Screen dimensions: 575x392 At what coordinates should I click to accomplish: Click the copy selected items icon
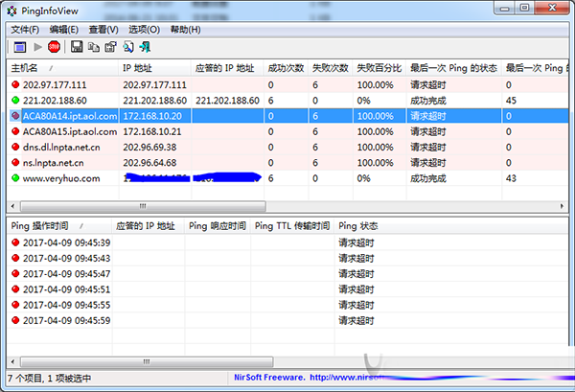pos(94,46)
